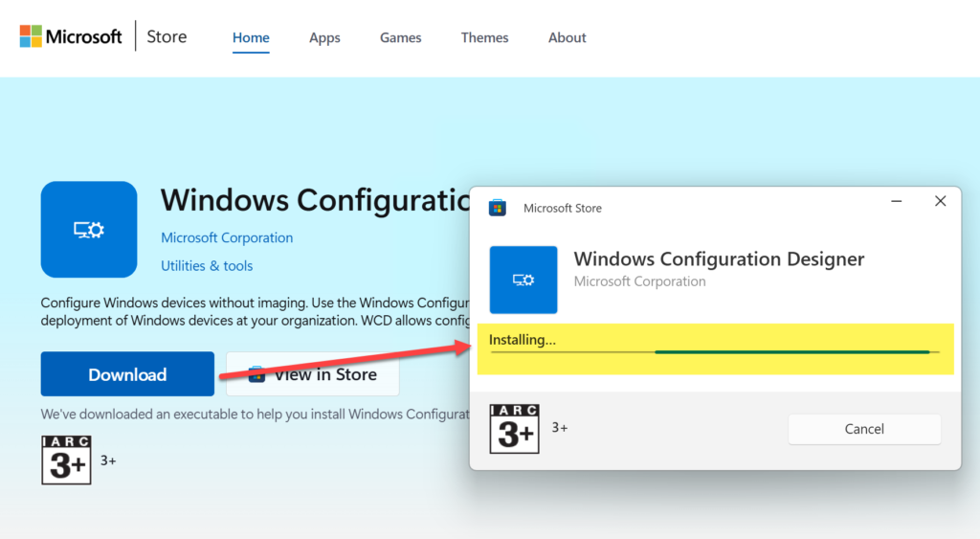Switch to the Games tab
Screen dimensions: 980x539
401,37
